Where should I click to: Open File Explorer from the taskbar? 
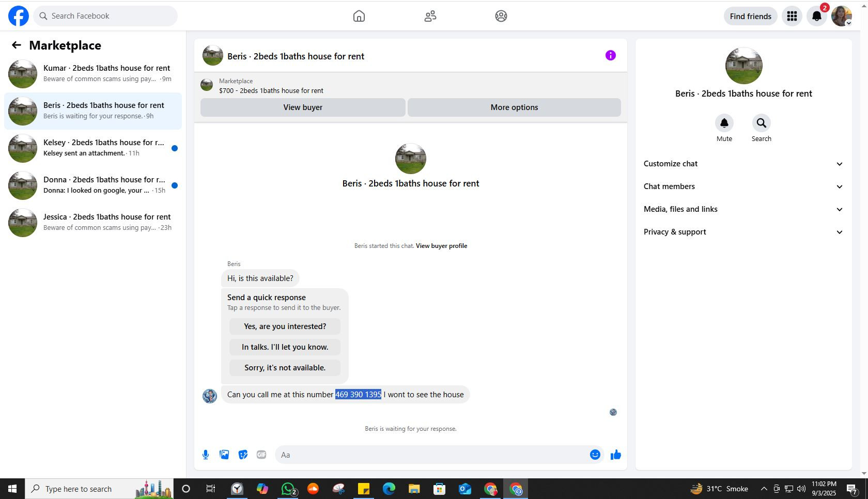414,489
